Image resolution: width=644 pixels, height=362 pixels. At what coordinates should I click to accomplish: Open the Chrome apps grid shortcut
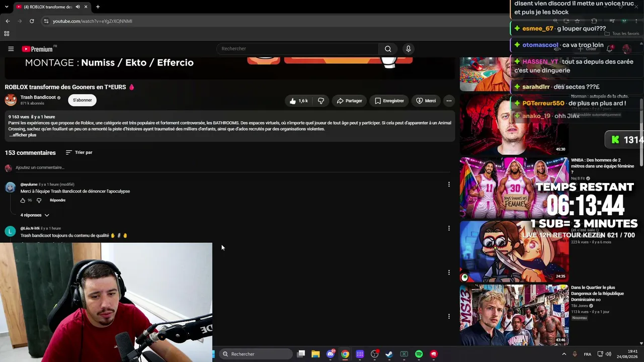(x=7, y=34)
